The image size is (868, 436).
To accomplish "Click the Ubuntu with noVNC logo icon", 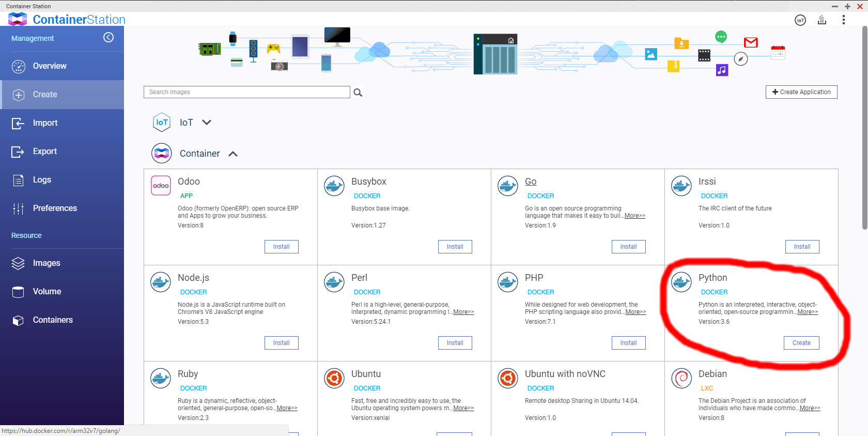I will pyautogui.click(x=508, y=378).
